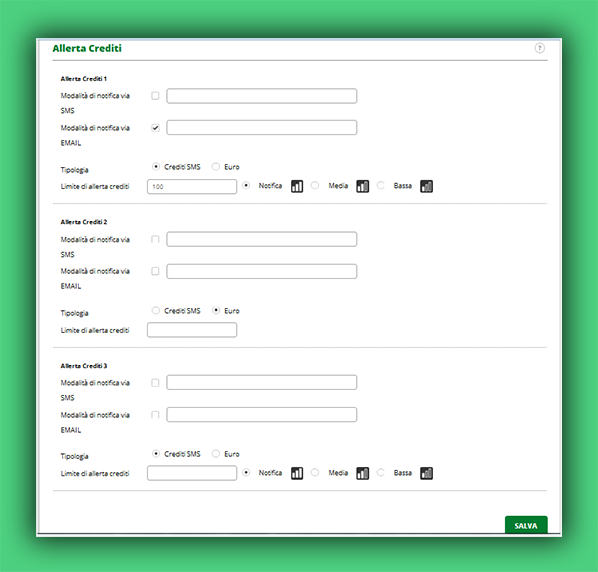Select Euro radio in Allerta Crediti 1 Tipologia
Viewport: 598px width, 572px height.
coord(216,167)
